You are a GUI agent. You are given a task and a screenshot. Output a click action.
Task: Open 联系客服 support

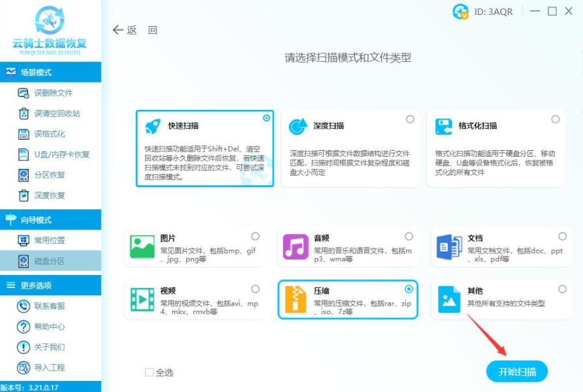coord(51,306)
